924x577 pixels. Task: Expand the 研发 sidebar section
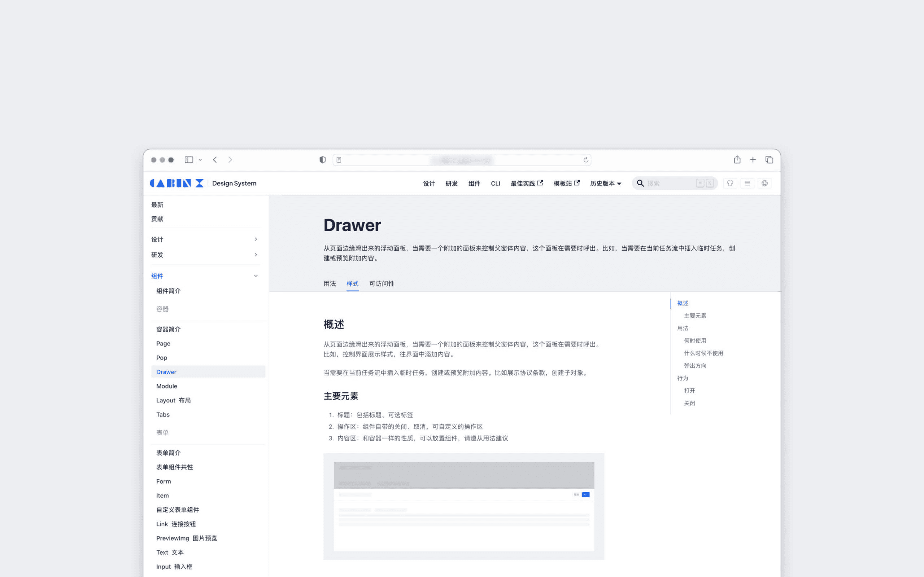point(256,255)
